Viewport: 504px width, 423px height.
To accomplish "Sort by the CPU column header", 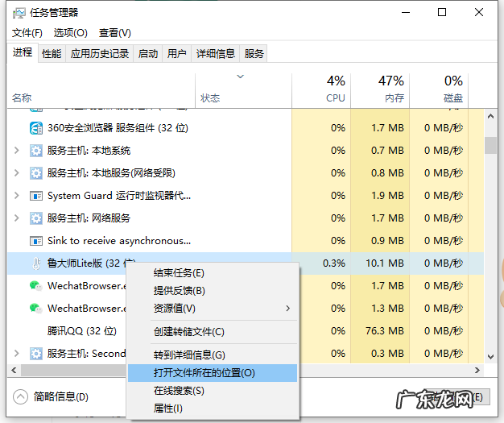I will [321, 91].
